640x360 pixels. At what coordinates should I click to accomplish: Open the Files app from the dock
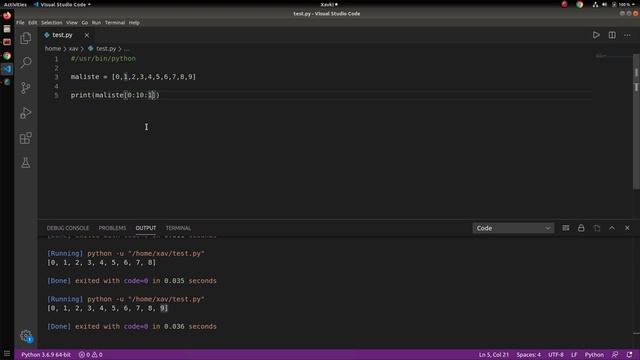[x=7, y=29]
